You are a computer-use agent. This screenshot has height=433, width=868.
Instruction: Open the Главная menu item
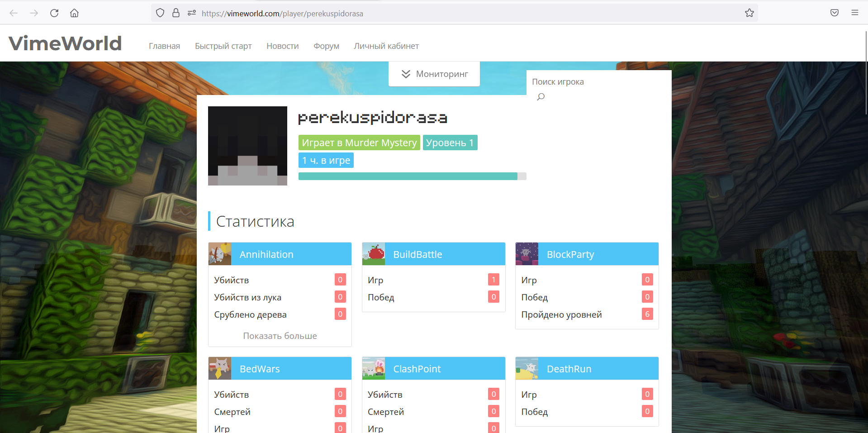pyautogui.click(x=164, y=46)
